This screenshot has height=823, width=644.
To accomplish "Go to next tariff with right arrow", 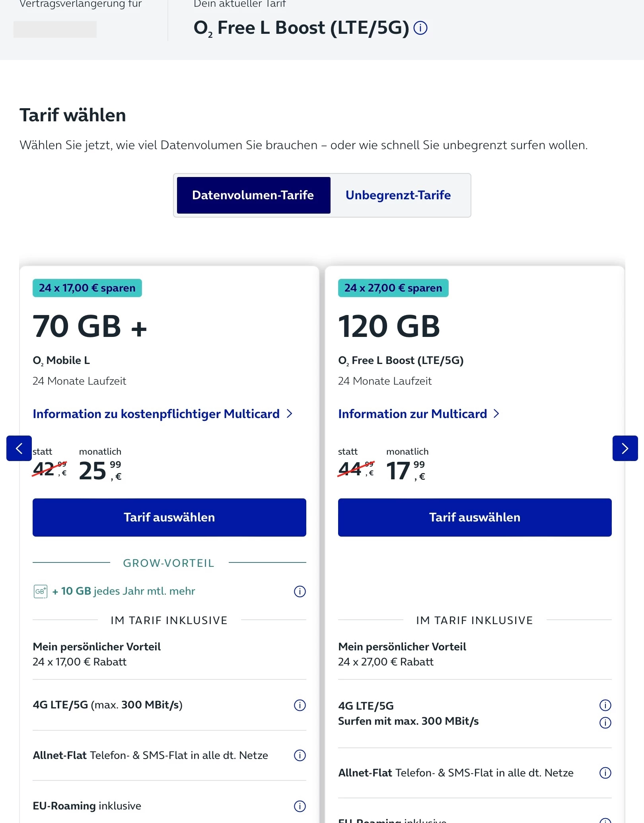I will point(625,448).
